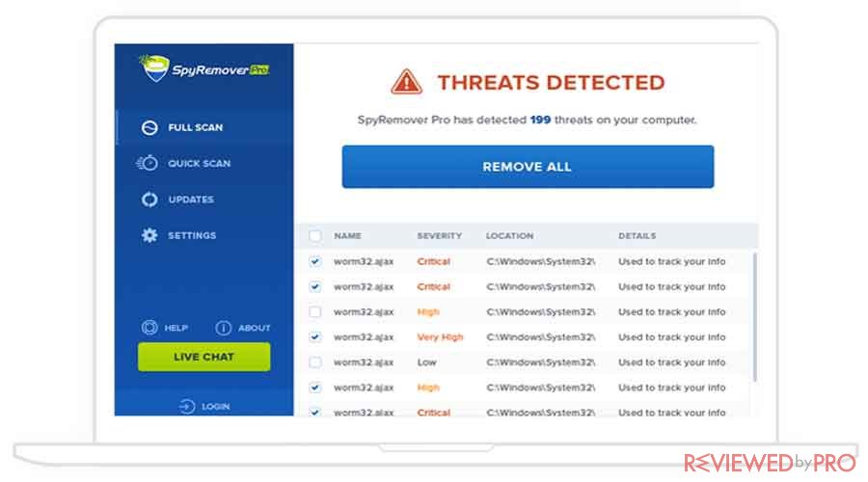Image resolution: width=868 pixels, height=482 pixels.
Task: Click the Name column header
Action: click(347, 236)
